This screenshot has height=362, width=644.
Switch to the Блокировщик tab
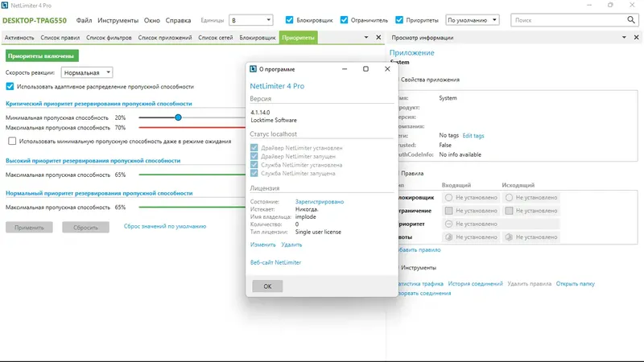click(258, 37)
